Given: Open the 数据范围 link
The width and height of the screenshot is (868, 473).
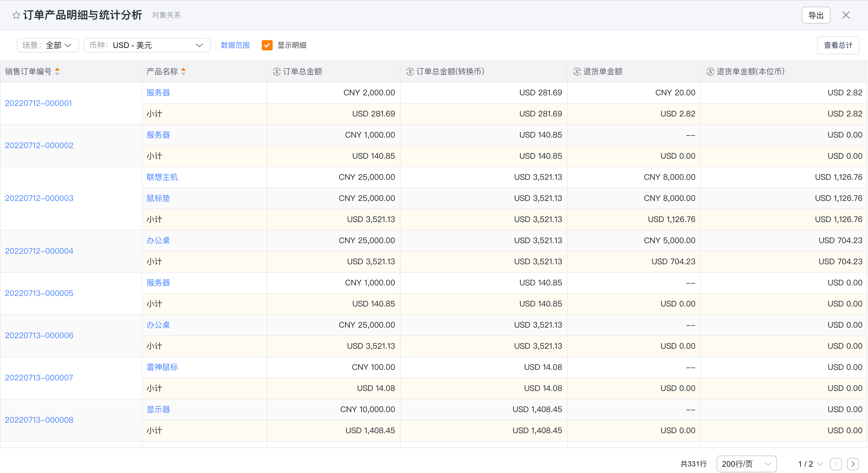Looking at the screenshot, I should coord(235,45).
